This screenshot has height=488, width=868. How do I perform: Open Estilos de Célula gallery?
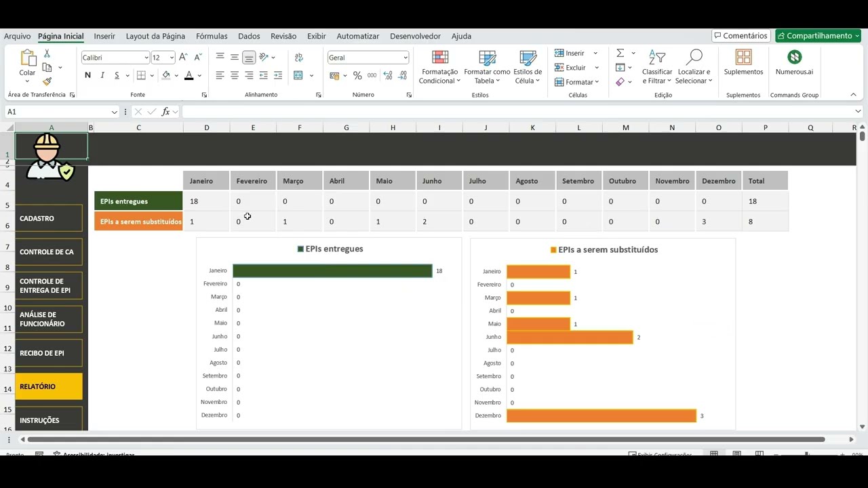pyautogui.click(x=528, y=67)
